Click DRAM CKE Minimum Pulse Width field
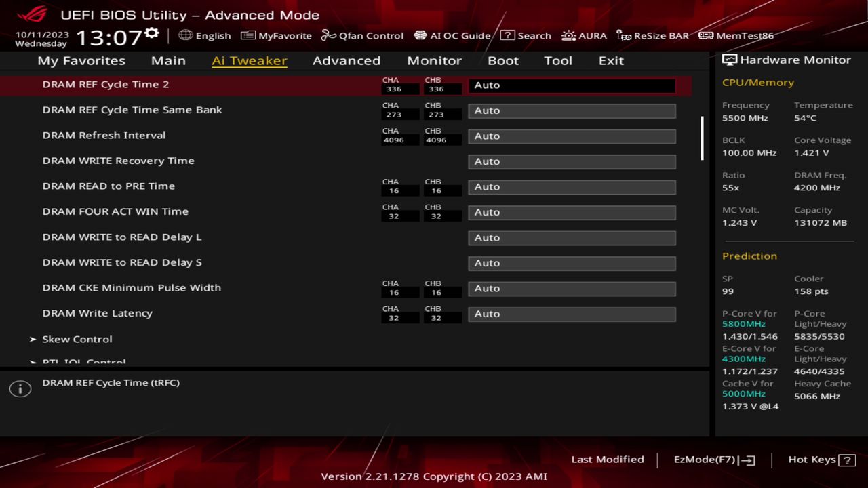The width and height of the screenshot is (868, 488). pos(572,289)
